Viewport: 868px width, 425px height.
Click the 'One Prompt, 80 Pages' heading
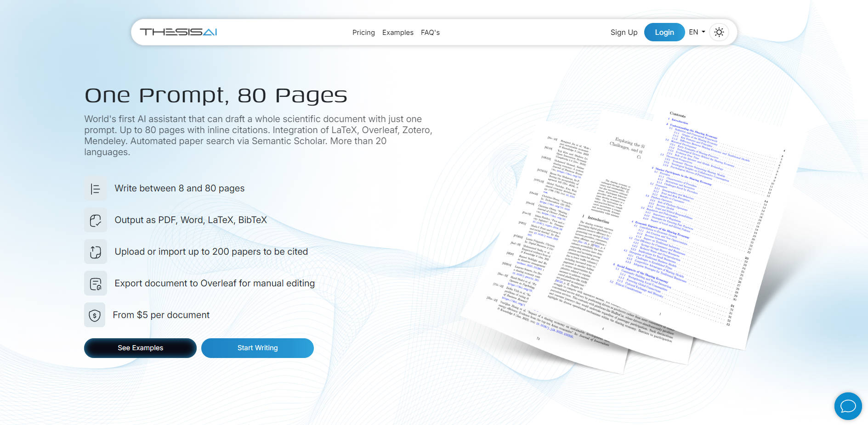[216, 95]
